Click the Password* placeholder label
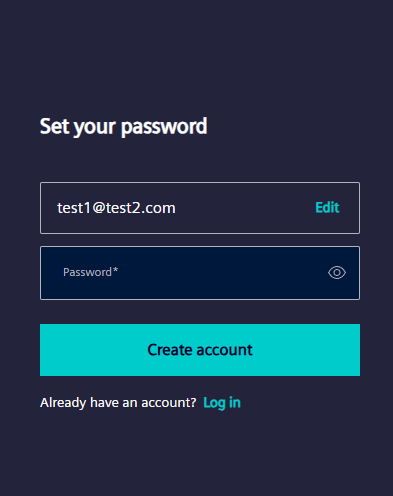Viewport: 393px width, 496px height. (x=90, y=272)
